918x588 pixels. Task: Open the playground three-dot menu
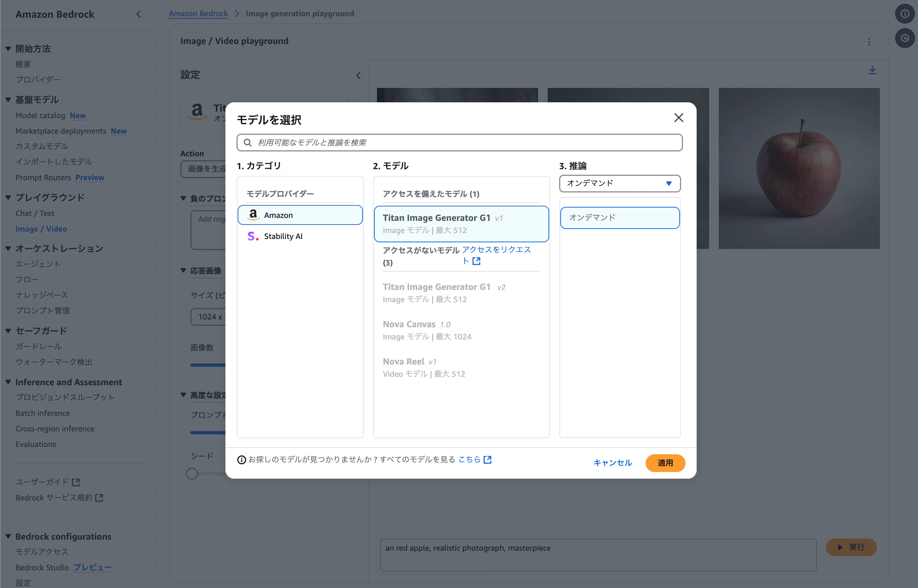click(x=869, y=42)
